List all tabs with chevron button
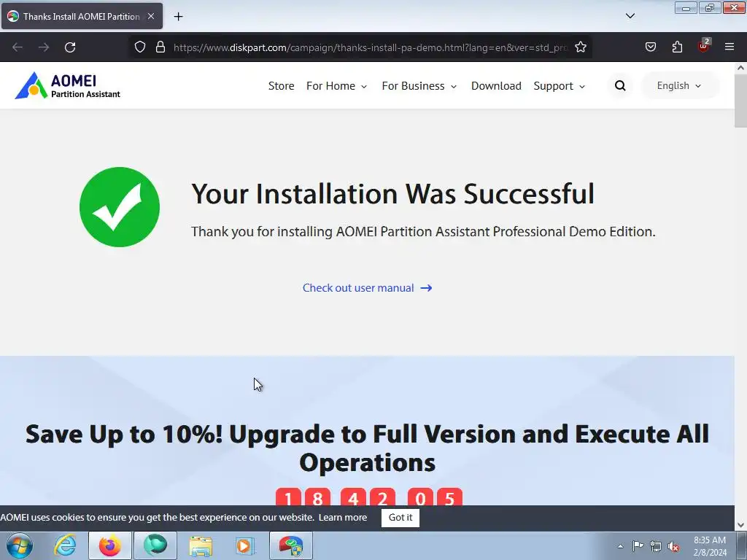747x560 pixels. click(630, 16)
